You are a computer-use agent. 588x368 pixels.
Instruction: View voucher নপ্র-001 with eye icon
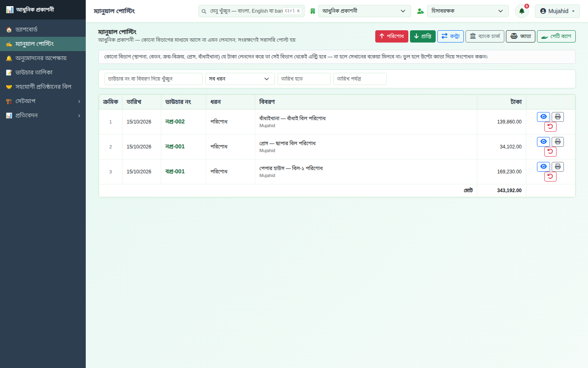543,142
